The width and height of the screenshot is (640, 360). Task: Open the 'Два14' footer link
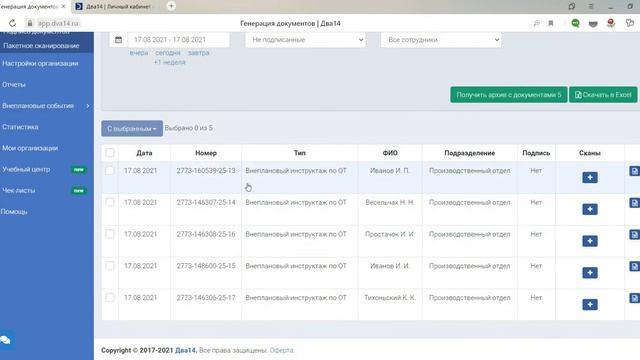pos(185,350)
